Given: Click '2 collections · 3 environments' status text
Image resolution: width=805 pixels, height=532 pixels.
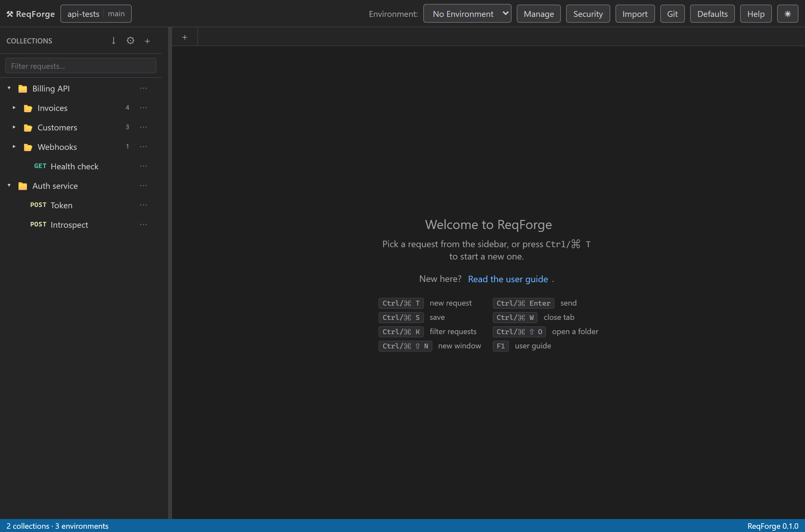Looking at the screenshot, I should coord(57,526).
